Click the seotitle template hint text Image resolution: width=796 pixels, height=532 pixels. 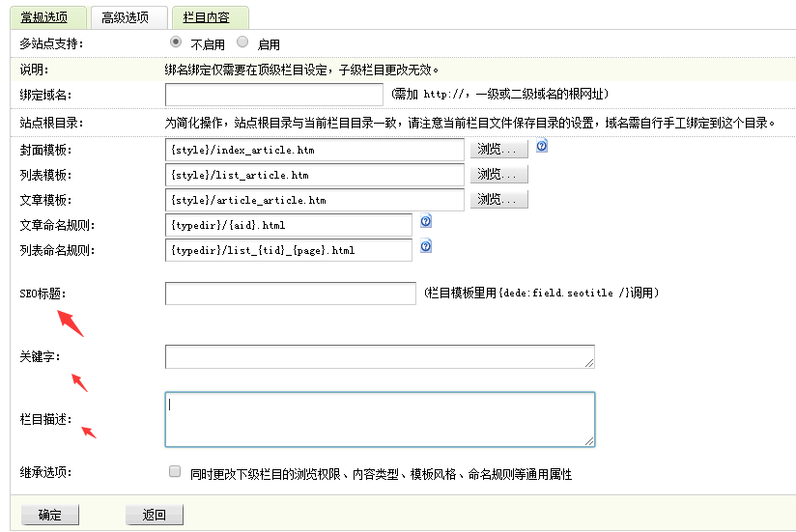click(541, 293)
